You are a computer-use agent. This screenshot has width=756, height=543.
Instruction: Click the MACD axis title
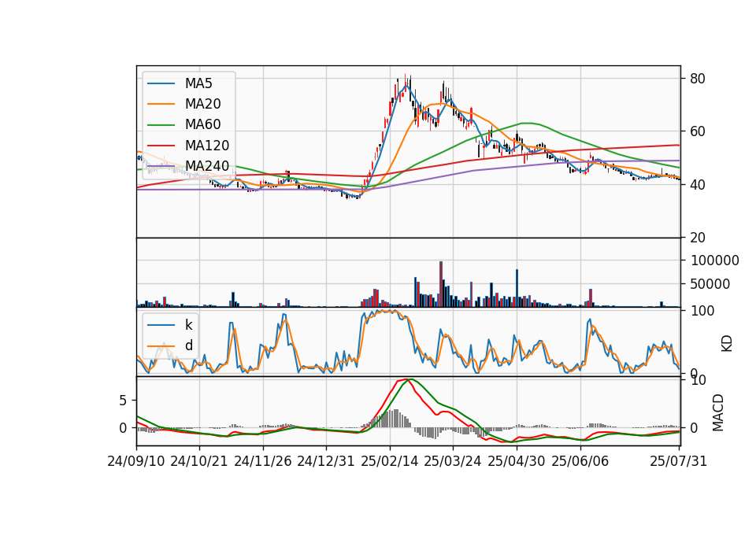718,412
